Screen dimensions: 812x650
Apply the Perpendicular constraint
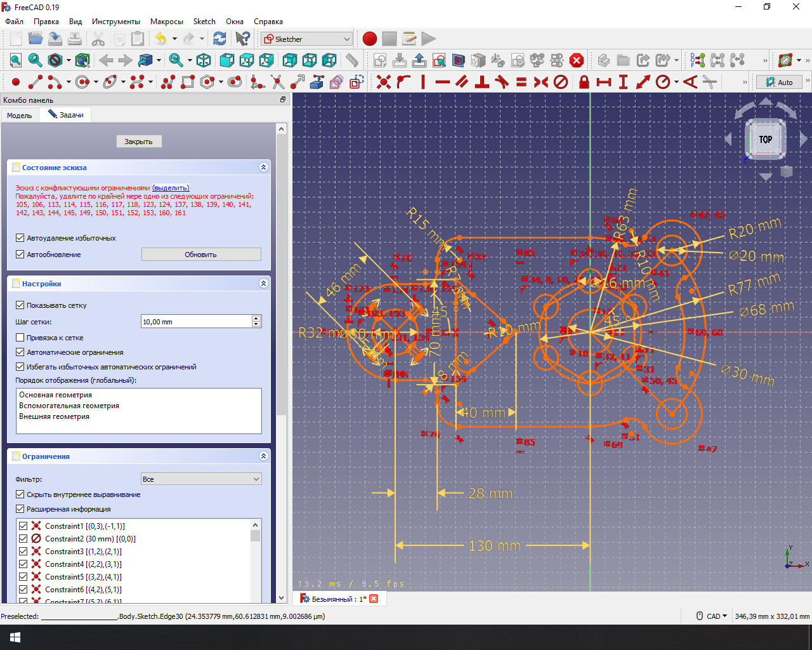coord(482,82)
